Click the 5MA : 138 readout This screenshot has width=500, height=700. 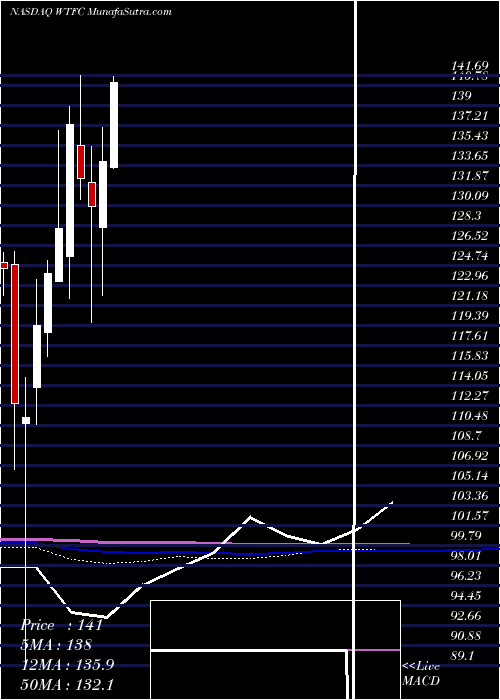coord(56,645)
